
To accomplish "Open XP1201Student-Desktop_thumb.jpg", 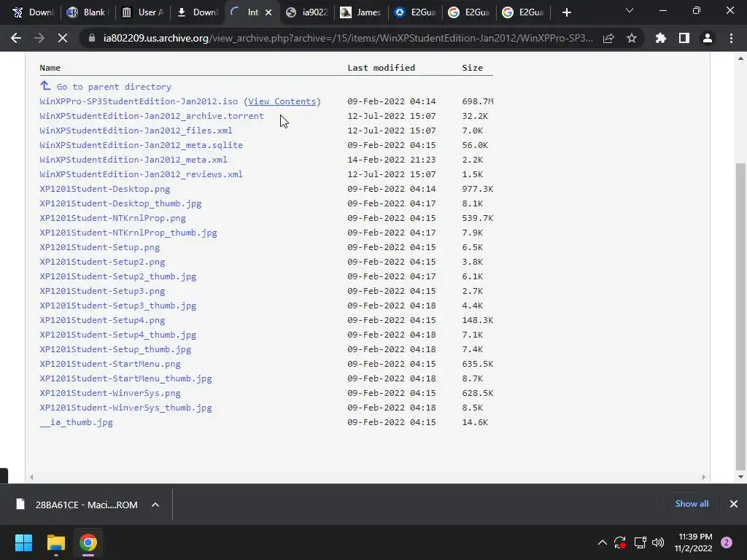I will [120, 203].
